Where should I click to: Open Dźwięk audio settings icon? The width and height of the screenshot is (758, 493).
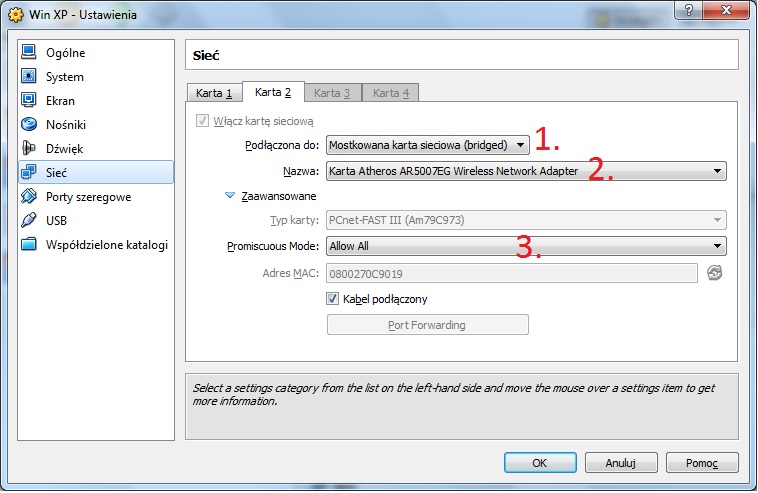tap(29, 149)
